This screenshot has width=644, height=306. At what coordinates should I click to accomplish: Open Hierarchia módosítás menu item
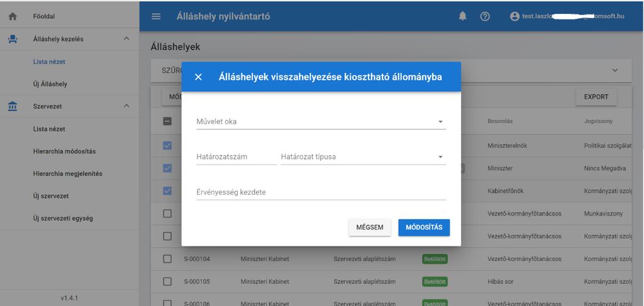point(65,151)
